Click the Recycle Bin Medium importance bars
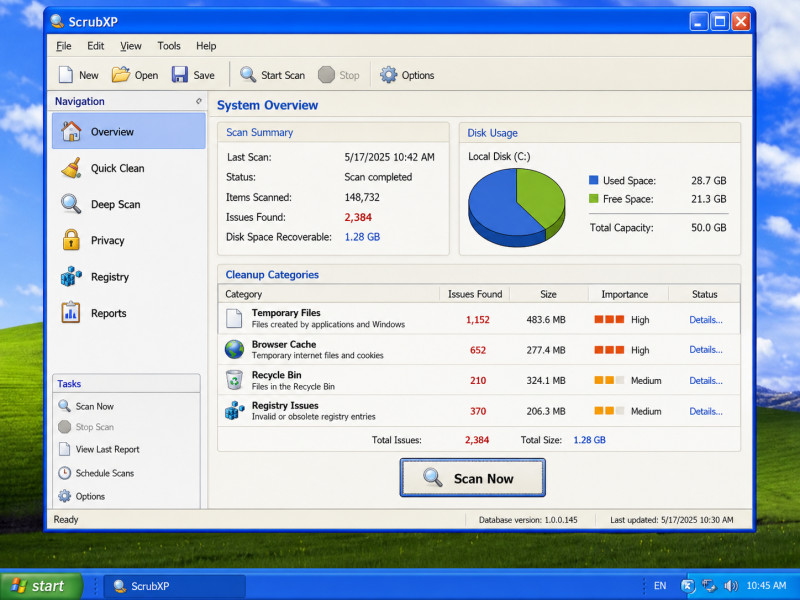Screen dimensions: 800x600 pyautogui.click(x=609, y=380)
